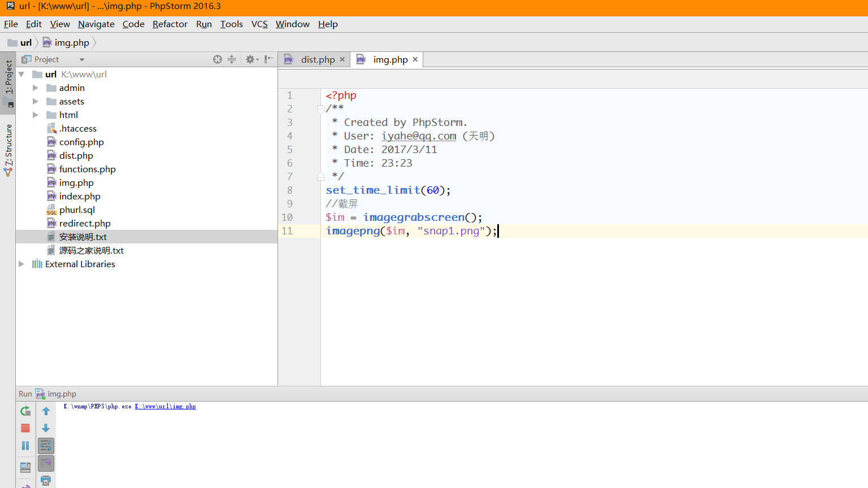
Task: Click the imagegrabscreen function call
Action: [x=414, y=217]
